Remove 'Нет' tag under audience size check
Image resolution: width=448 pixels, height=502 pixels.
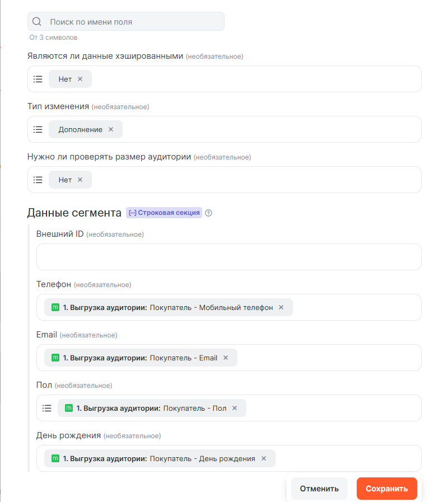pos(80,180)
